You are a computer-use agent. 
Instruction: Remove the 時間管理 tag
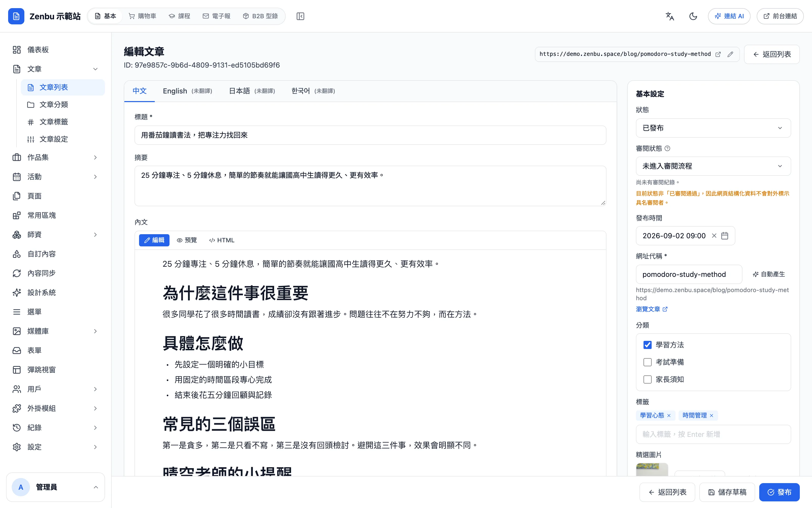click(x=711, y=415)
